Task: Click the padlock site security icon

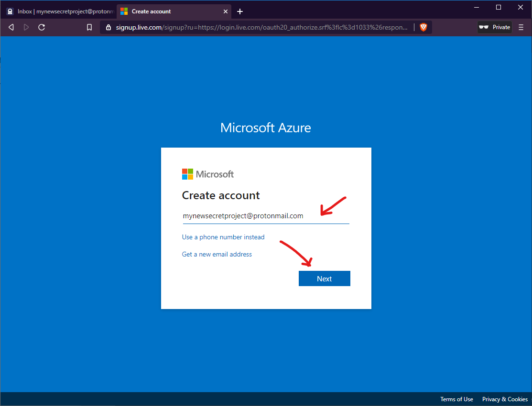Action: click(108, 27)
